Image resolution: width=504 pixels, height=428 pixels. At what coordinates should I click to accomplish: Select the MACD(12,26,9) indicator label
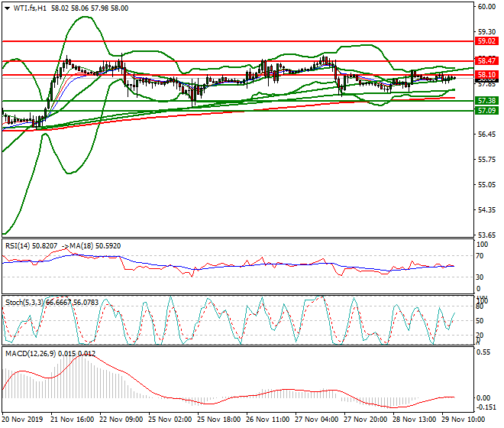click(x=31, y=354)
